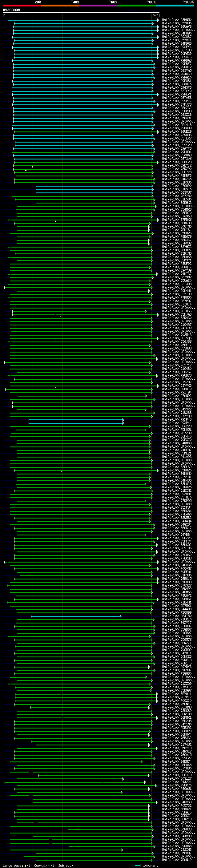This screenshot has height=868, width=197.
Task: Select the UniRef100_A9SFY4 label
Action: (x=177, y=47)
